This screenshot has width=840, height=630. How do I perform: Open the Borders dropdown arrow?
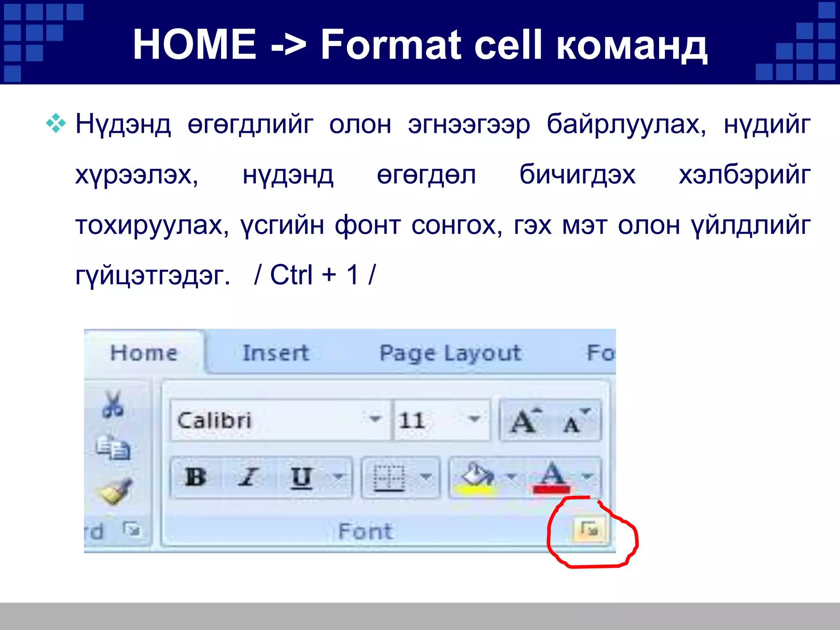pyautogui.click(x=426, y=477)
